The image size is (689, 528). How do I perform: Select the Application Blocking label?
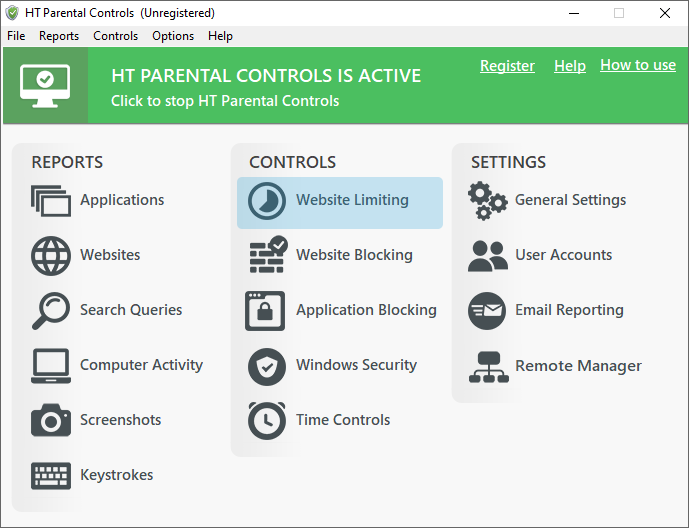(366, 310)
